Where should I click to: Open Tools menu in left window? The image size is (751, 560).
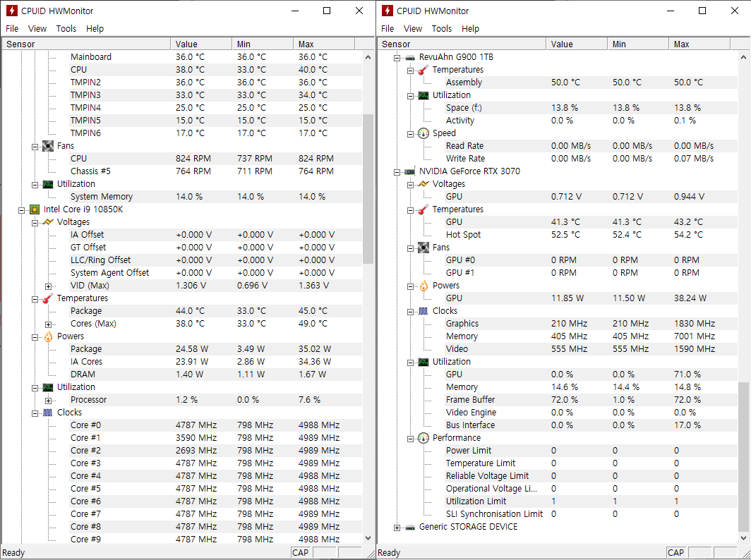66,29
